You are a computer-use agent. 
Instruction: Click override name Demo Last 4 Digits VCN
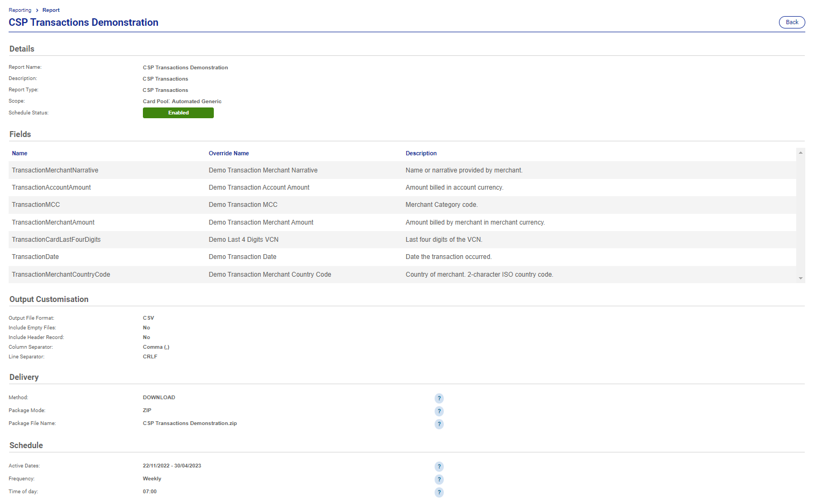(x=244, y=240)
